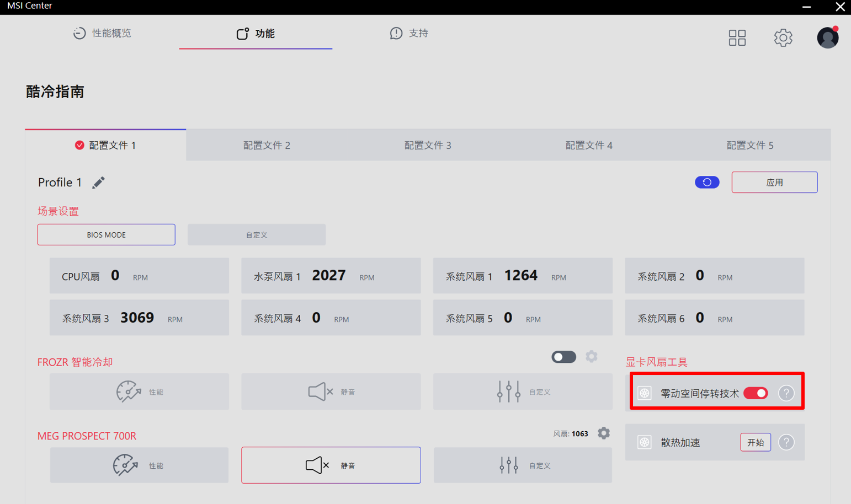Disable the 零动空间停转技术 toggle

(756, 393)
